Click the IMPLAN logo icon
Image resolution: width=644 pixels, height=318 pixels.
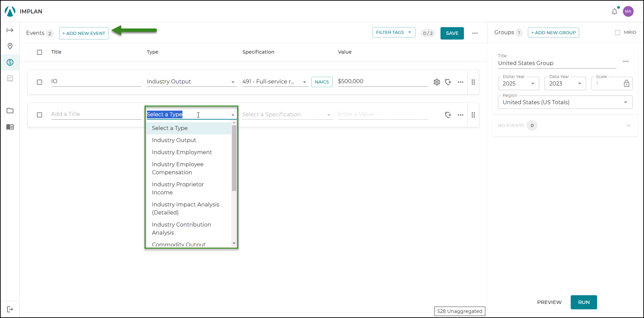click(x=10, y=11)
